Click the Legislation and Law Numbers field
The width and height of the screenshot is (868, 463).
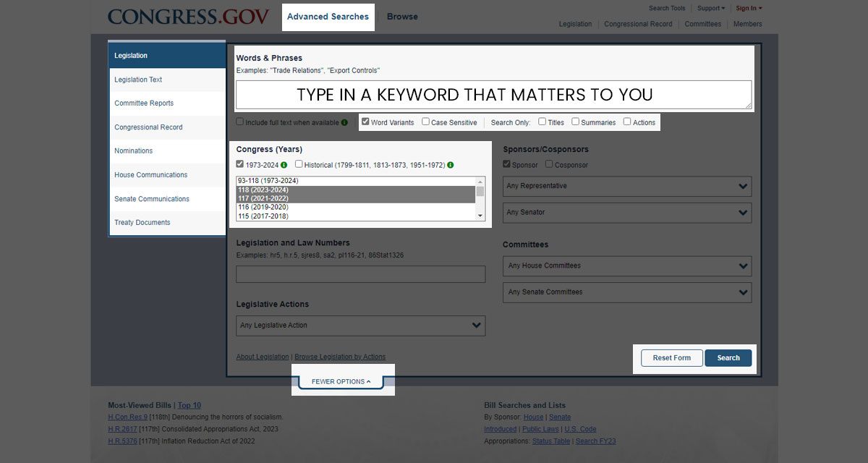click(360, 274)
